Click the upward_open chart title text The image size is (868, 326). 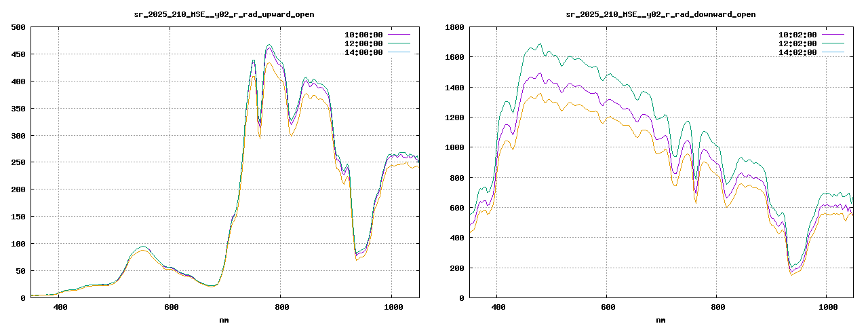(x=224, y=14)
